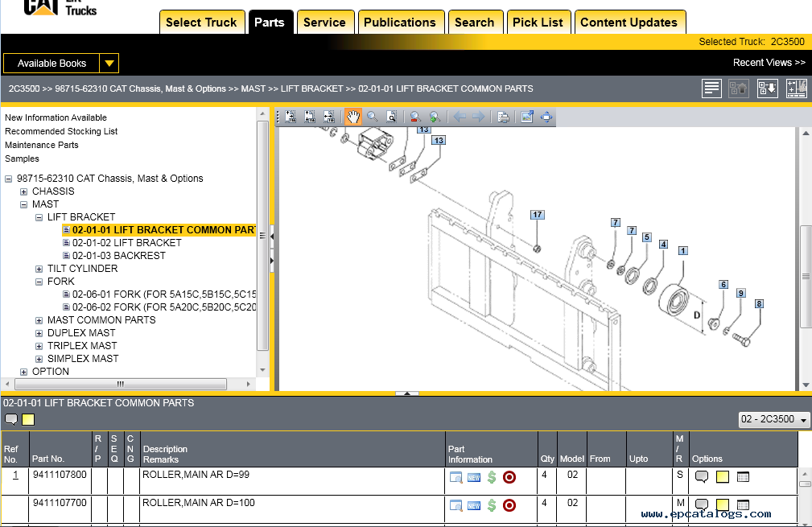Expand the SIMPLEX MAST node

click(39, 359)
